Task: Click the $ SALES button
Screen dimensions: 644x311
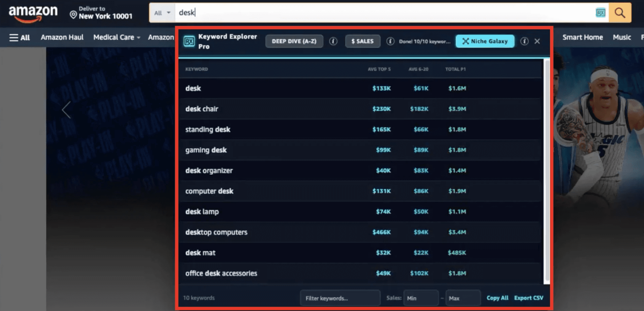Action: [362, 41]
